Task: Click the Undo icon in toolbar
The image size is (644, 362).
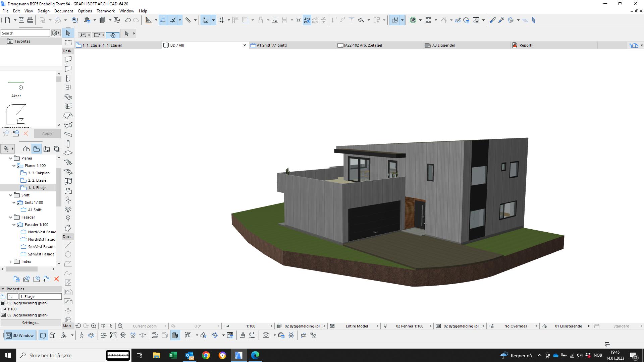Action: coord(127,20)
